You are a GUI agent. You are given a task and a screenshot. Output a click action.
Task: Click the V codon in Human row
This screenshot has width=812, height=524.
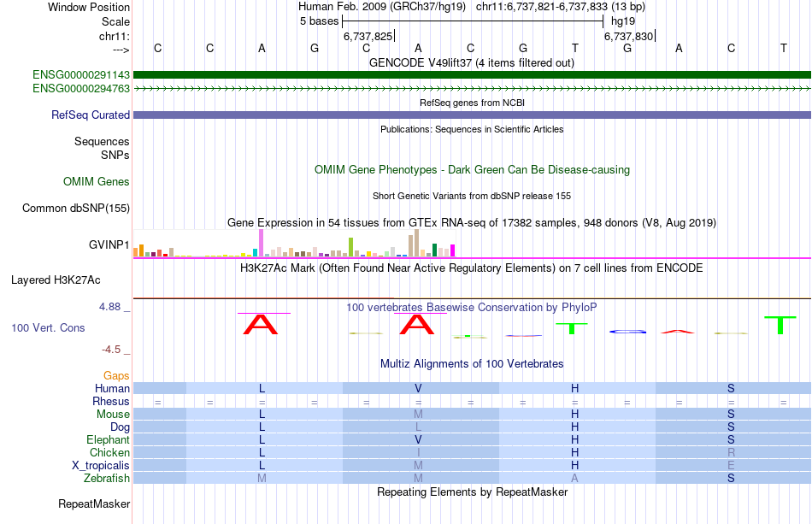(x=418, y=388)
